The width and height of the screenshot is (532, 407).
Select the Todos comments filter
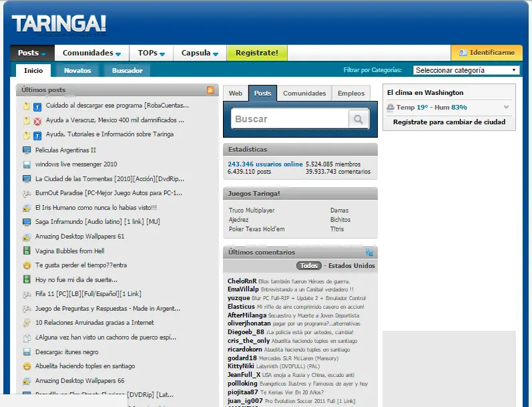coord(309,266)
